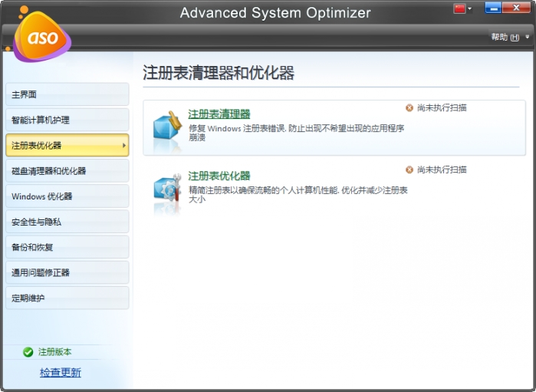Screen dimensions: 536x392
Task: Open the 注册表清理器 link
Action: [219, 114]
